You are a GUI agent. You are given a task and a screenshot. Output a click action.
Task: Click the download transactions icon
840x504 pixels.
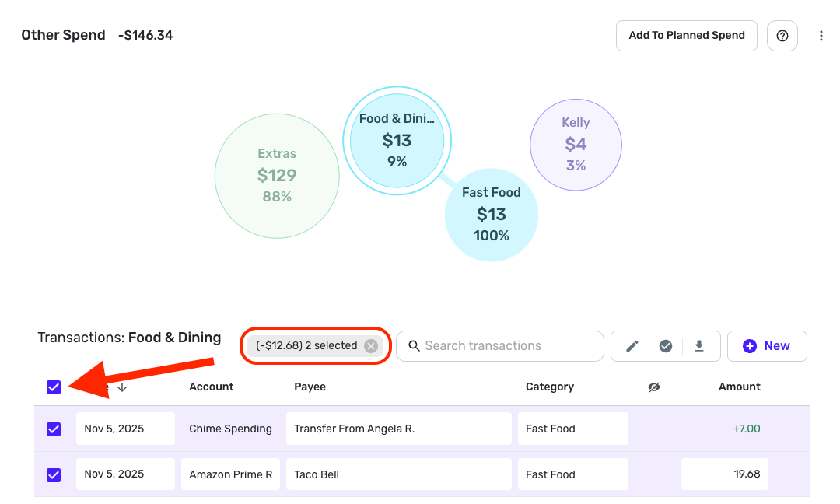click(x=699, y=346)
